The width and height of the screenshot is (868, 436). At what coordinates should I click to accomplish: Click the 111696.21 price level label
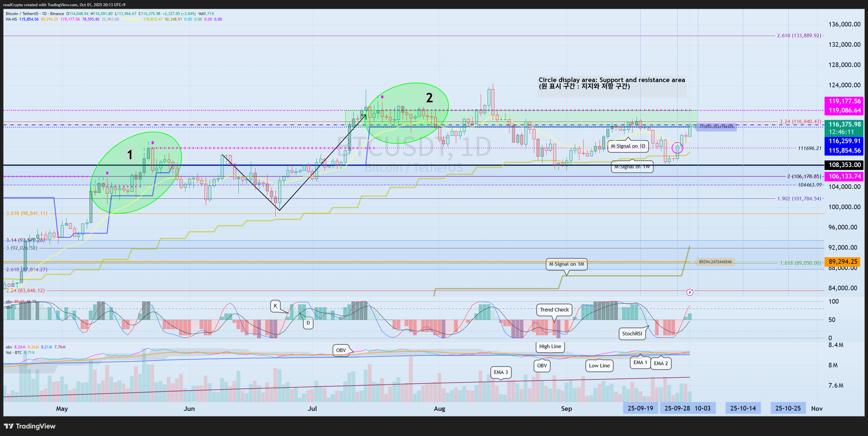[809, 148]
